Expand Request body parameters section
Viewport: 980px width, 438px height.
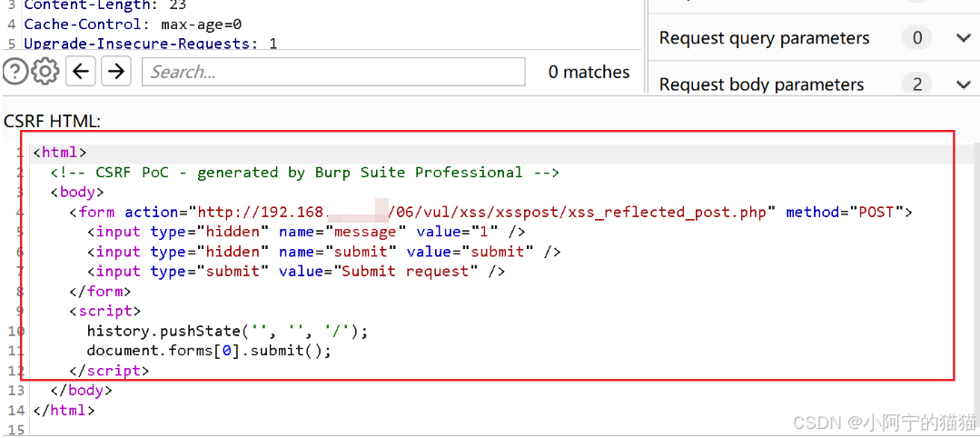963,85
